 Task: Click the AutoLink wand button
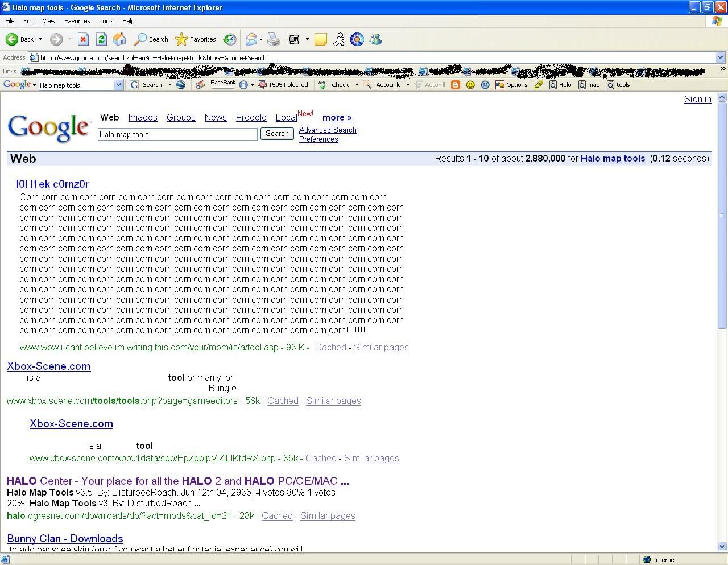pos(382,85)
